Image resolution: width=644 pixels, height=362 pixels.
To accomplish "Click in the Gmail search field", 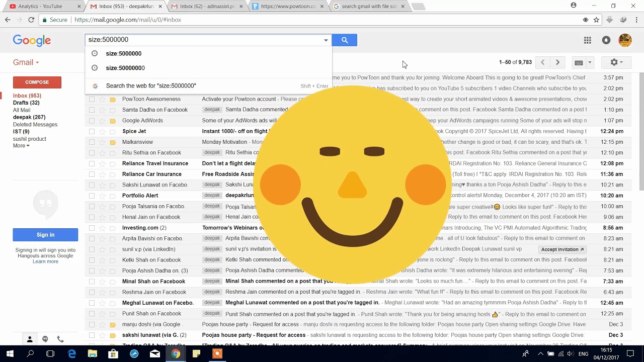I will (x=204, y=40).
